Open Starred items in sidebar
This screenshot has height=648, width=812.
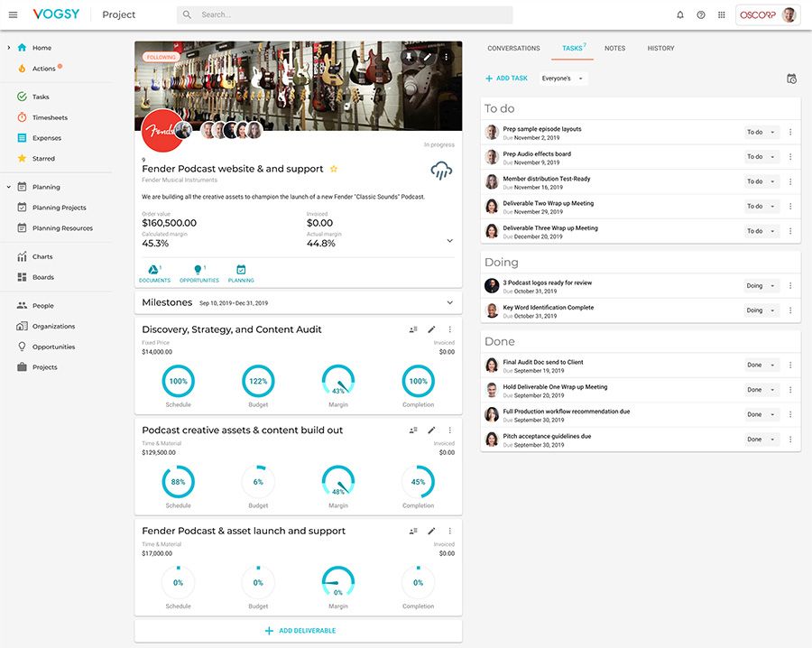pyautogui.click(x=43, y=159)
